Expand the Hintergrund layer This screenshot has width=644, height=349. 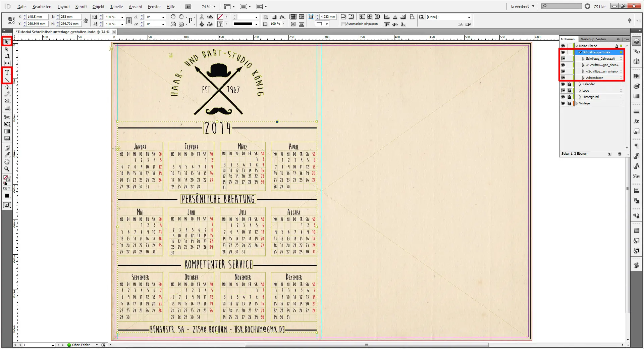coord(580,97)
